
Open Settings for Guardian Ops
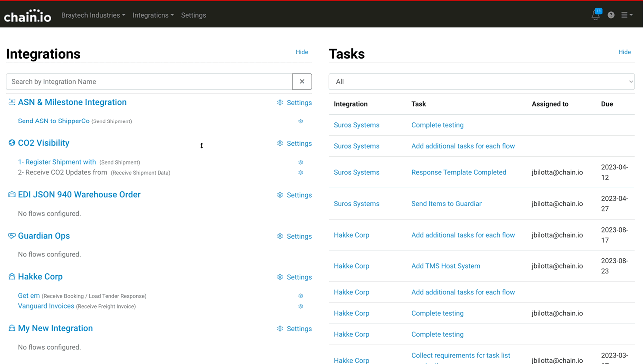(x=294, y=237)
